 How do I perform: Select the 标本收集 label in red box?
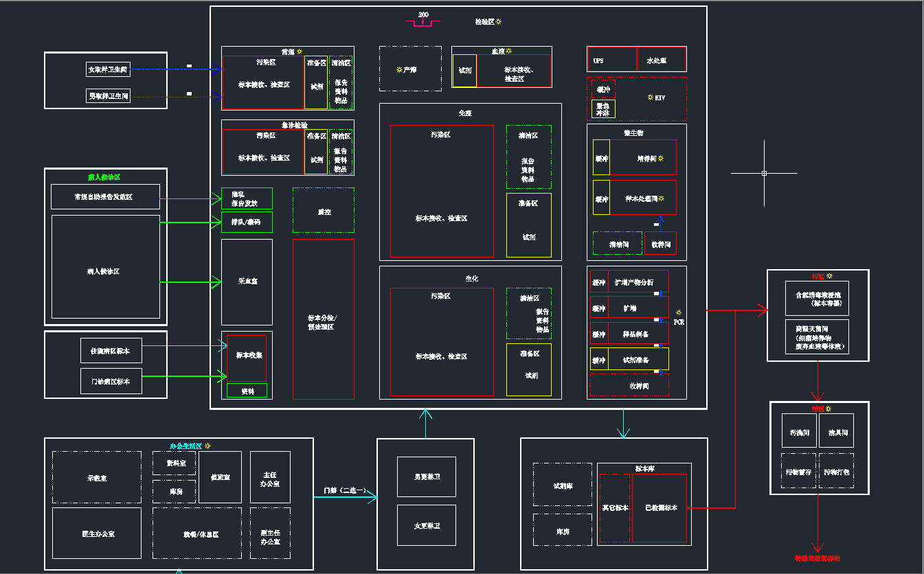(x=249, y=356)
